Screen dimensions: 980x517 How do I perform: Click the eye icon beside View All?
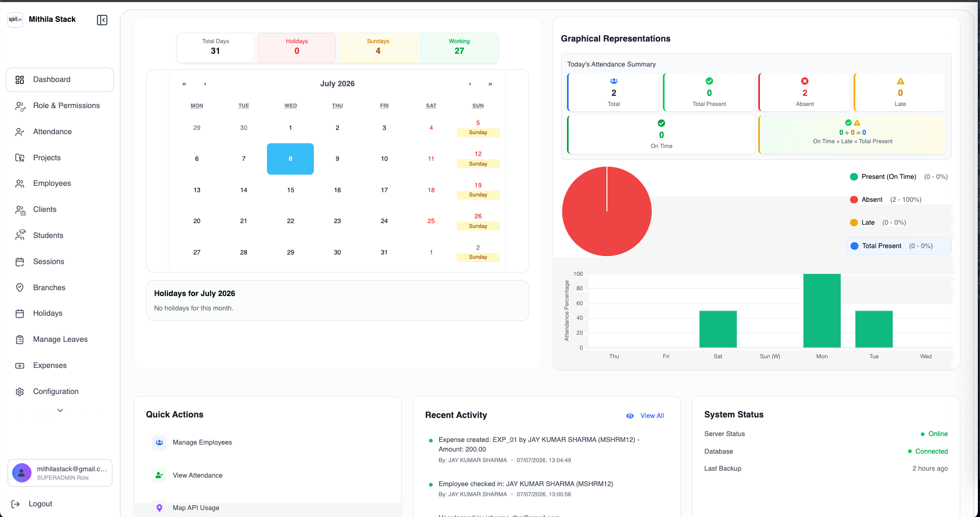pos(630,416)
